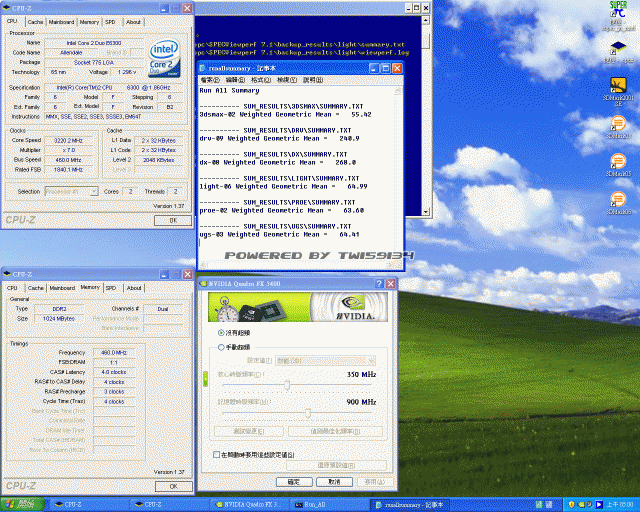Click the 900 MHz memory clock slider
This screenshot has width=640, height=512.
(308, 413)
